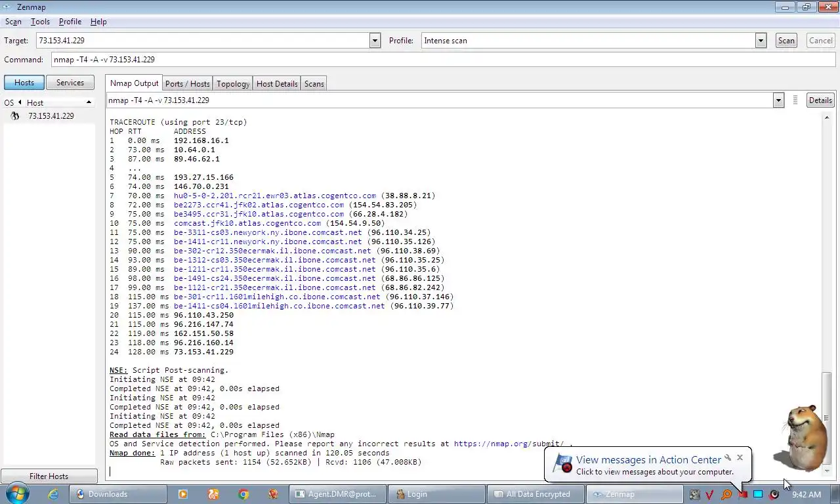The image size is (840, 504).
Task: Click the 'Read data files from:' label
Action: (157, 434)
